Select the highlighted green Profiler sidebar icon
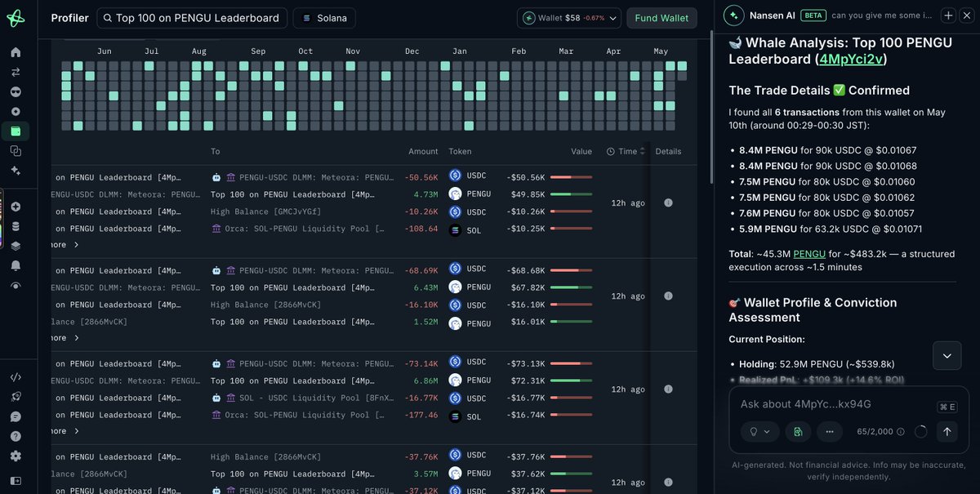The image size is (980, 494). pyautogui.click(x=16, y=131)
